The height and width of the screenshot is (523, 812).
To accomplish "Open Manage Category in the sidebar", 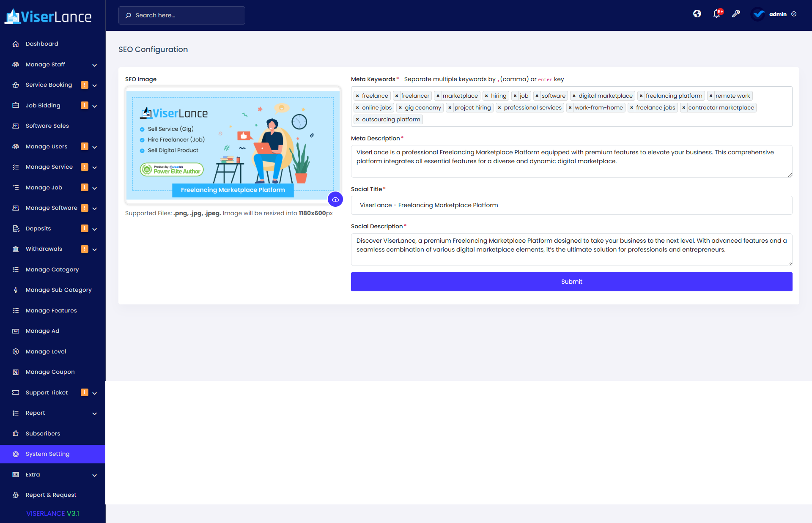I will (x=52, y=269).
